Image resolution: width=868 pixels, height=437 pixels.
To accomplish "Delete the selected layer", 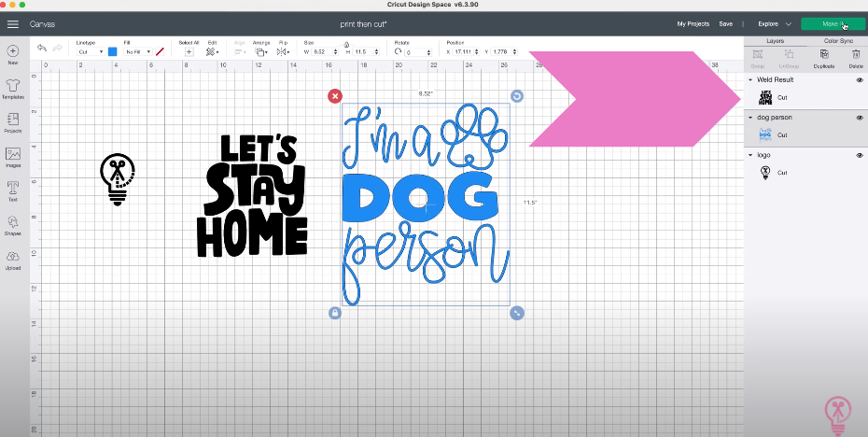I will pos(856,58).
